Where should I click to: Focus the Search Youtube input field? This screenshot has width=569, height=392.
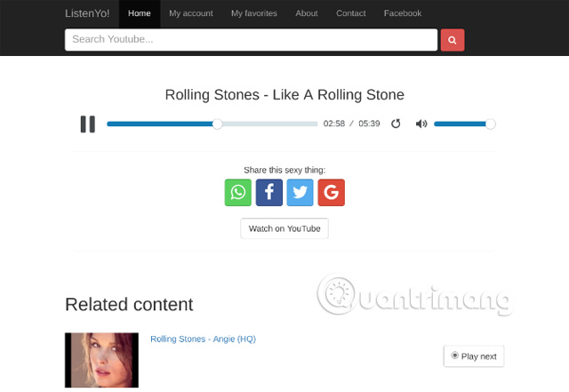click(251, 40)
